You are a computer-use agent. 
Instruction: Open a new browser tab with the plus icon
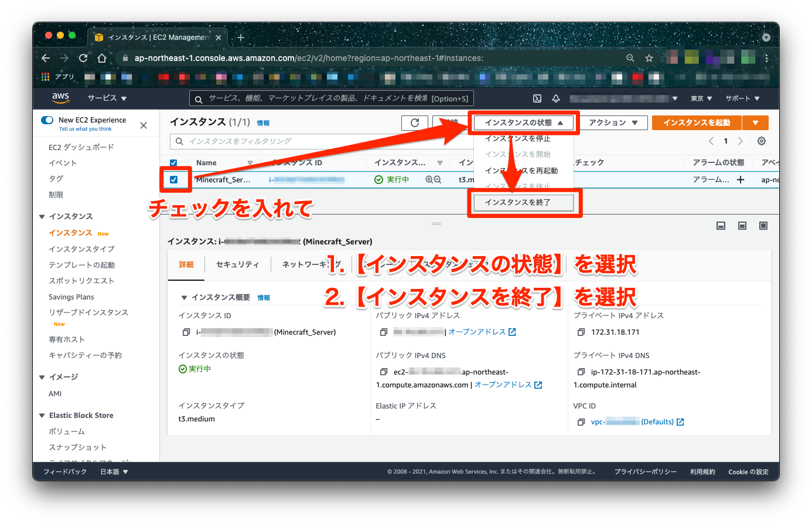pyautogui.click(x=240, y=38)
